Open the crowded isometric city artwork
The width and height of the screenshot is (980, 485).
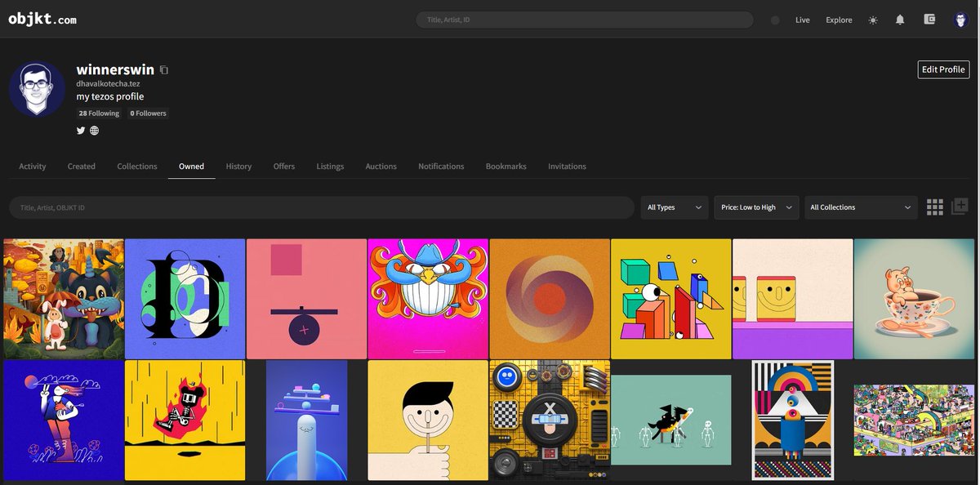(x=914, y=420)
